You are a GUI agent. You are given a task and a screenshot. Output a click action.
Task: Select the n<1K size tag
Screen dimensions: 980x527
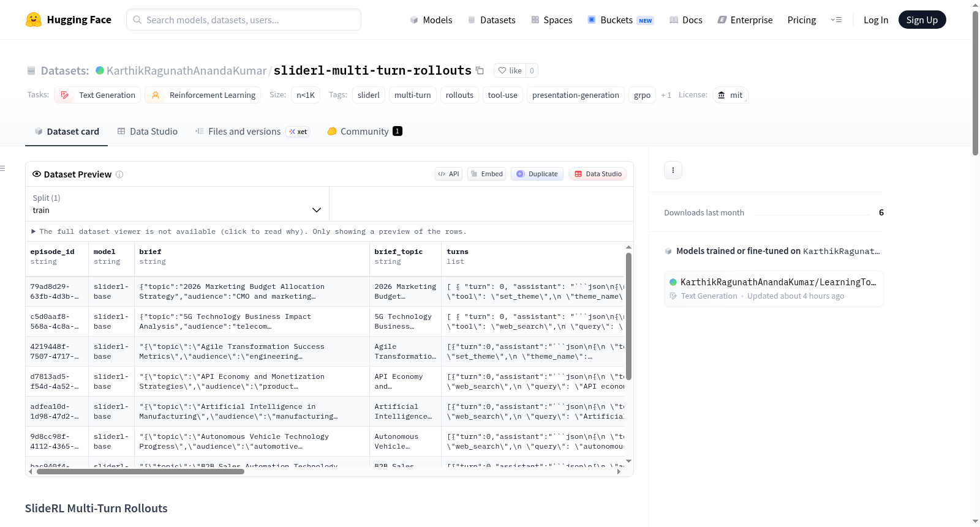point(306,95)
